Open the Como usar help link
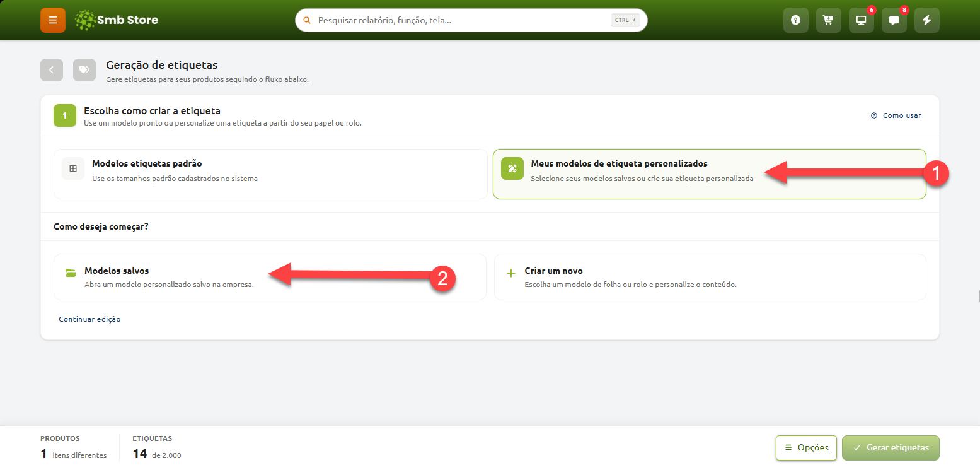 [896, 115]
